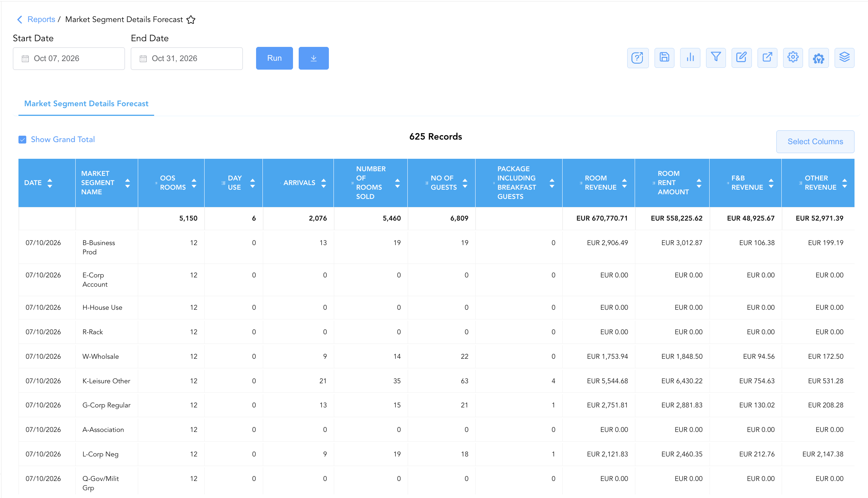The height and width of the screenshot is (498, 868).
Task: Click the Start Date field Oct 07, 2026
Action: [x=69, y=59]
